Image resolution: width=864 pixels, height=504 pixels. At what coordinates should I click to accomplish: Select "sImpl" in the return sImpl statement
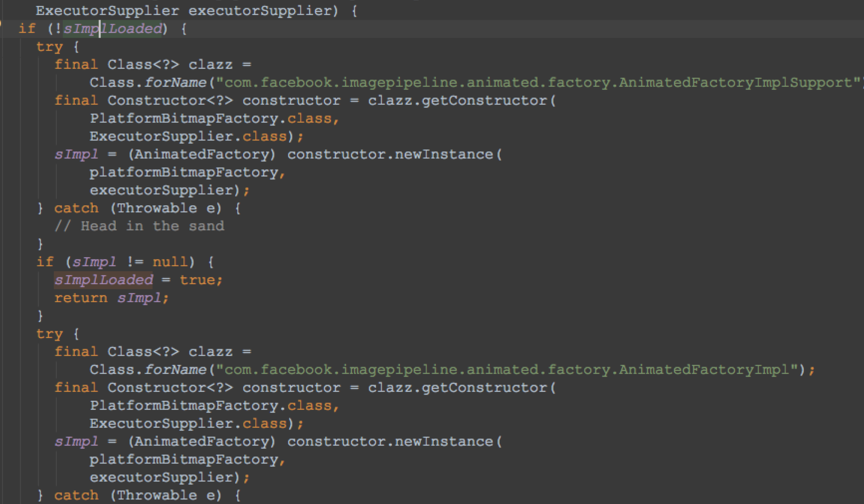139,298
